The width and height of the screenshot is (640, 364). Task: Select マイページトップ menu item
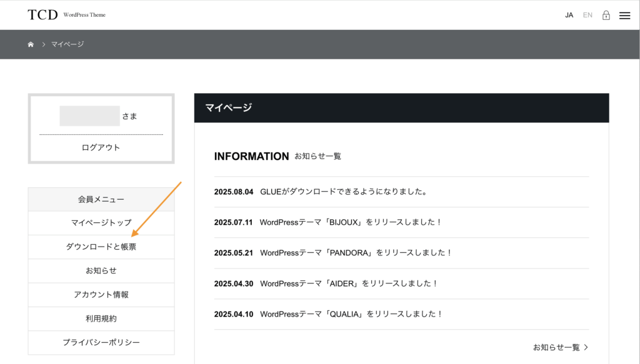click(101, 223)
